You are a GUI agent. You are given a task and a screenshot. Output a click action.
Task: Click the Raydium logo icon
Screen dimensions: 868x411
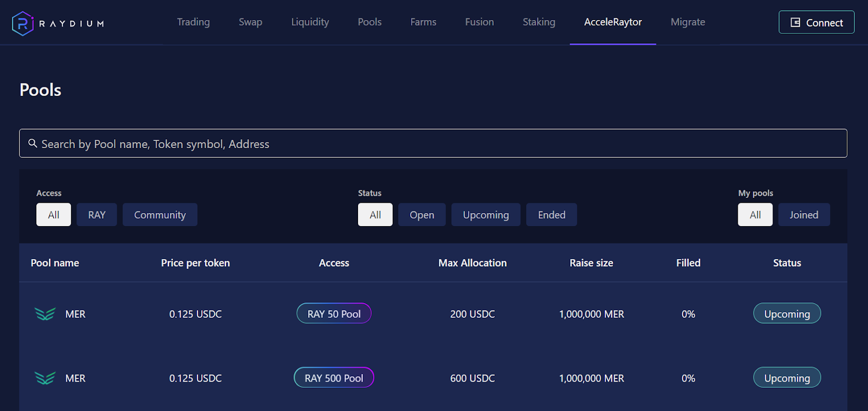[23, 23]
